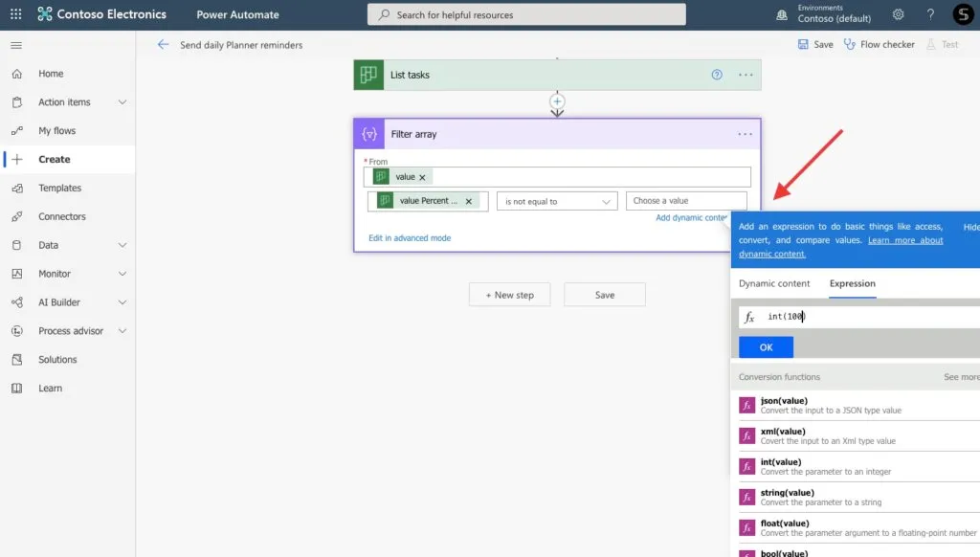Remove the value Percent token
This screenshot has width=980, height=557.
click(469, 201)
